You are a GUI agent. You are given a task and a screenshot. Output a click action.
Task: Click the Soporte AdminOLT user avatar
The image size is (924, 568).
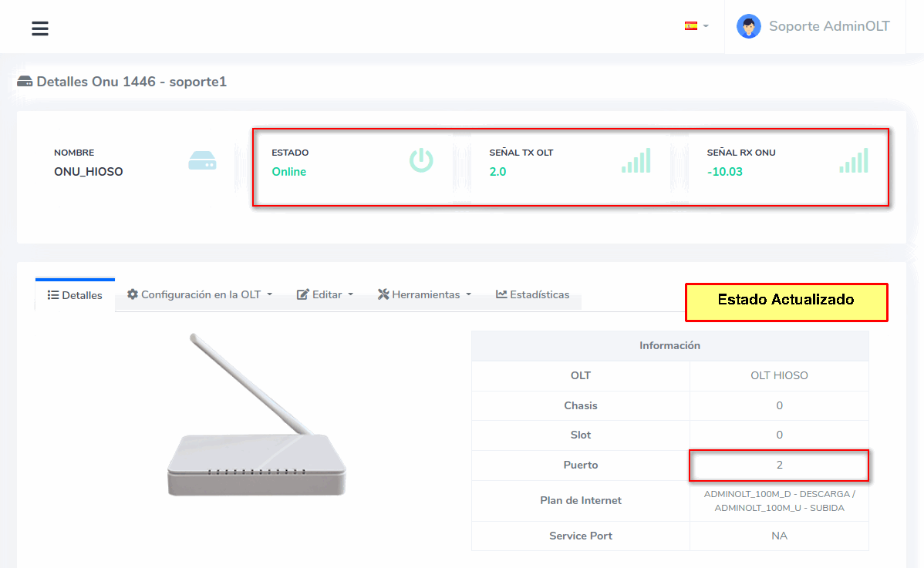click(748, 26)
